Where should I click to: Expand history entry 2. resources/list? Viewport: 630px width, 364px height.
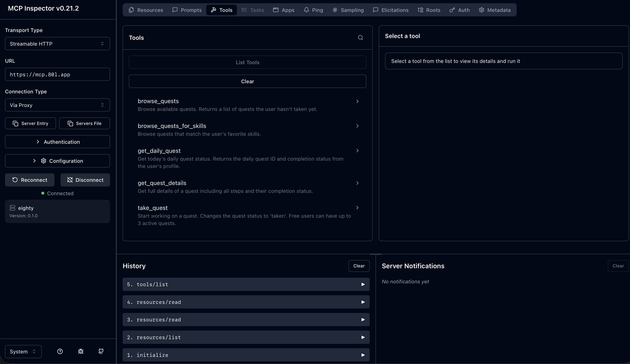pyautogui.click(x=246, y=337)
